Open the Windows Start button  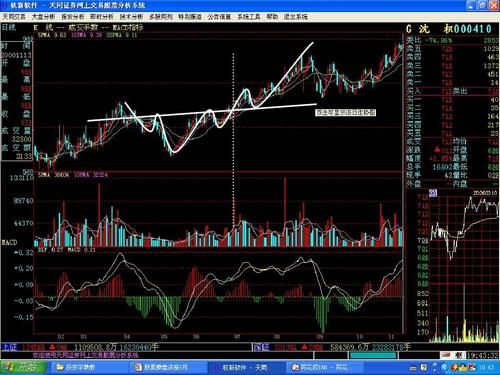pyautogui.click(x=23, y=367)
